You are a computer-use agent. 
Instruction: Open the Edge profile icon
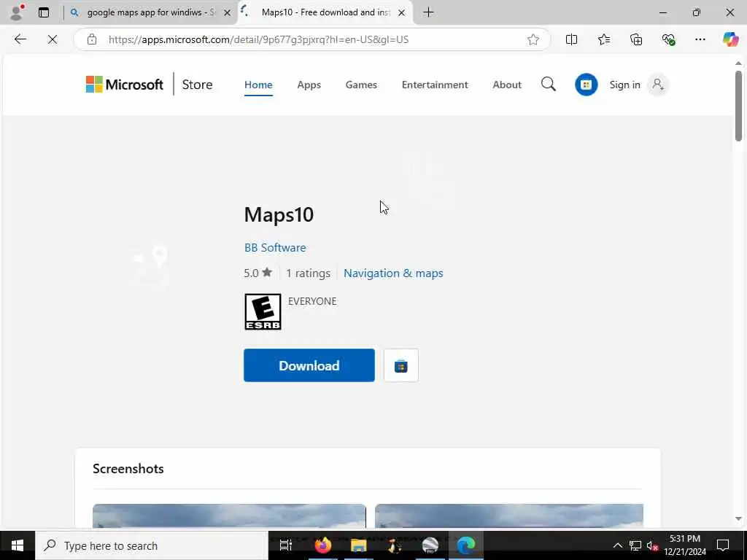click(x=17, y=12)
